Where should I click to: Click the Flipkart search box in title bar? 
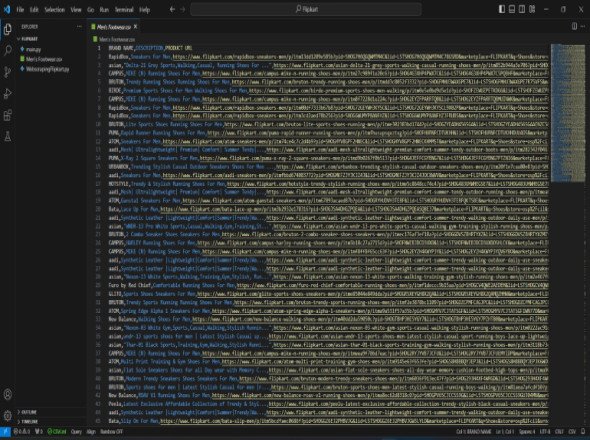(x=306, y=9)
